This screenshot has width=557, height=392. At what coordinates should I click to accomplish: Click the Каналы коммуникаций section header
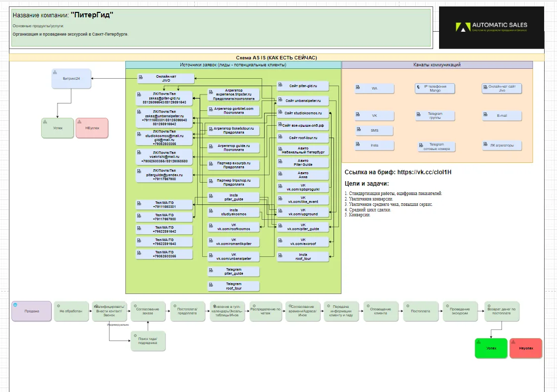tap(437, 65)
